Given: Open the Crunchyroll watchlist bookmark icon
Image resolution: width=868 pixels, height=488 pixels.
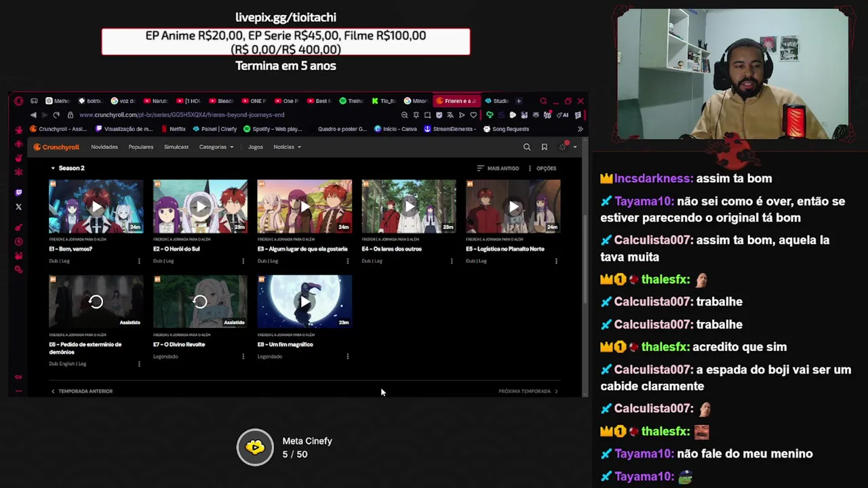Looking at the screenshot, I should (x=544, y=147).
